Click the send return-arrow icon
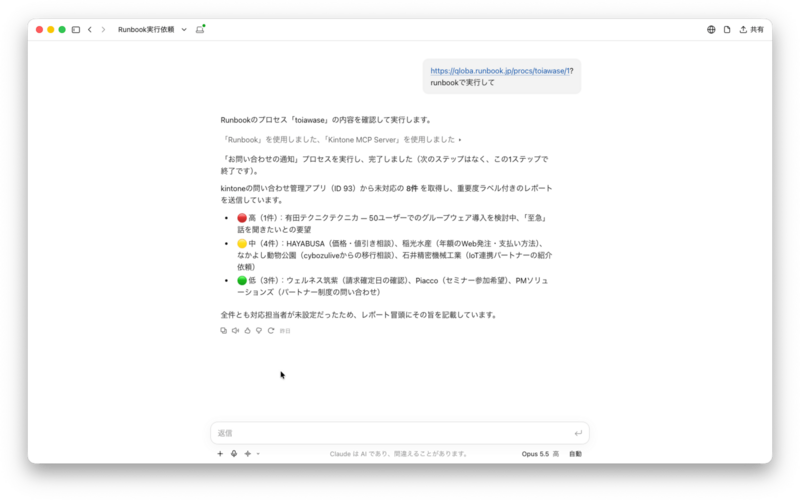The image size is (800, 500). tap(578, 433)
